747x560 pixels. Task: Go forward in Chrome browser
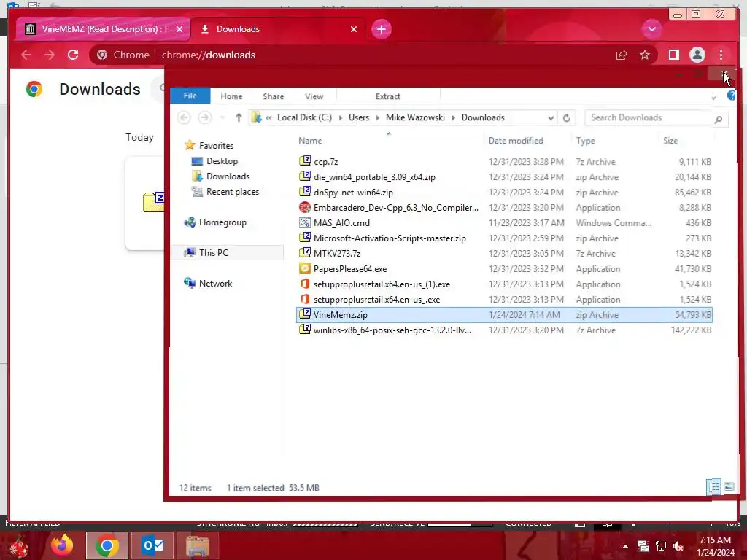(x=50, y=55)
